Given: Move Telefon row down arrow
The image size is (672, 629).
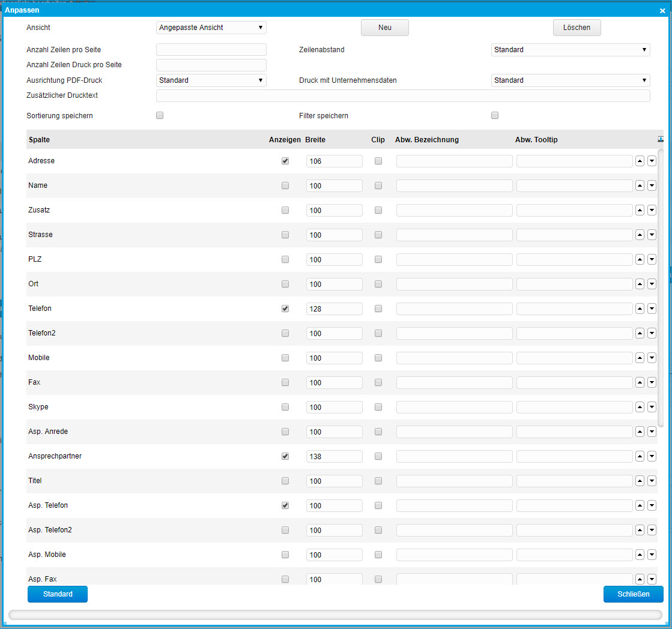Looking at the screenshot, I should coord(652,308).
